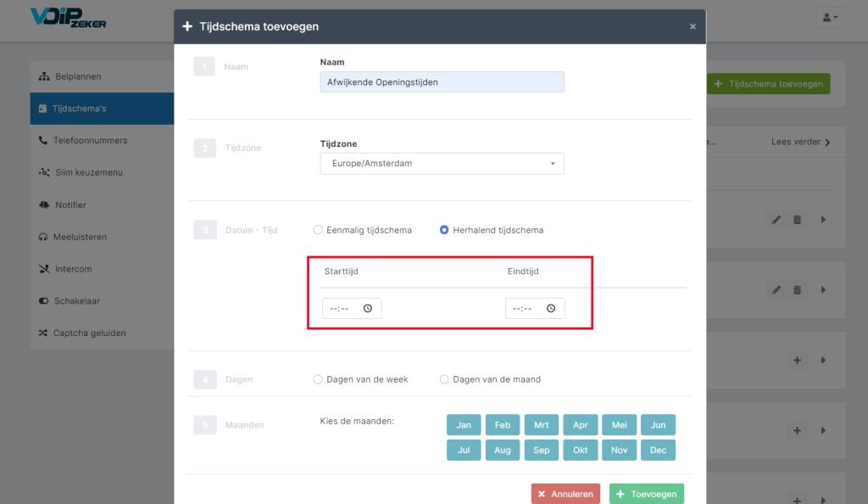Viewport: 868px width, 504px height.
Task: Open Schakelaar in the sidebar
Action: pyautogui.click(x=102, y=301)
